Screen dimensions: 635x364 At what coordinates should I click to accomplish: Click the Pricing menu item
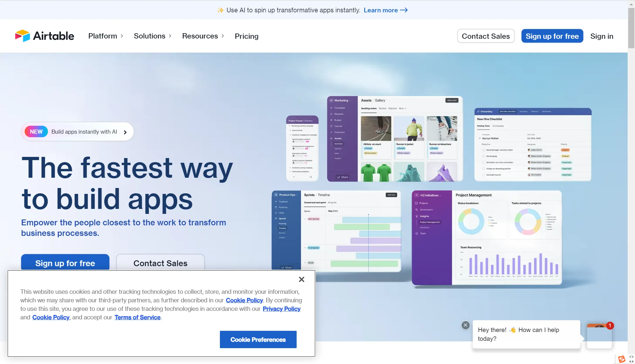point(246,36)
